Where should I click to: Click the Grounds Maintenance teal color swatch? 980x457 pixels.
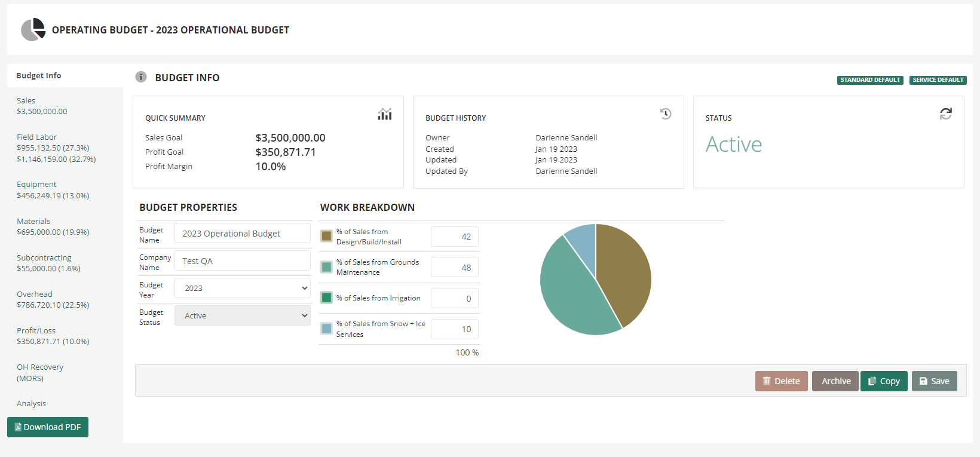pos(326,267)
